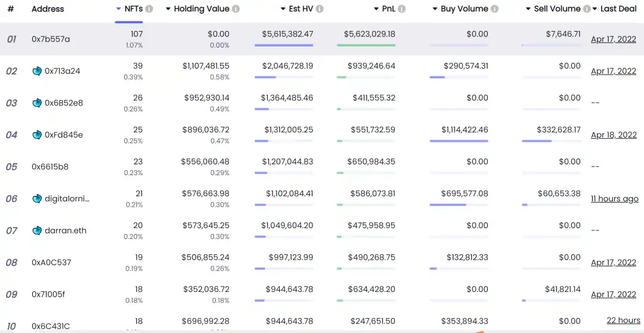
Task: Select row 05 address 0x6615b8
Action: click(50, 167)
